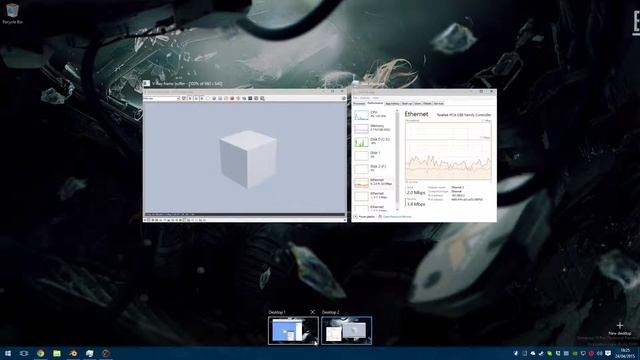Switch to Desktop 2 thumbnail
This screenshot has width=640, height=360.
(347, 331)
